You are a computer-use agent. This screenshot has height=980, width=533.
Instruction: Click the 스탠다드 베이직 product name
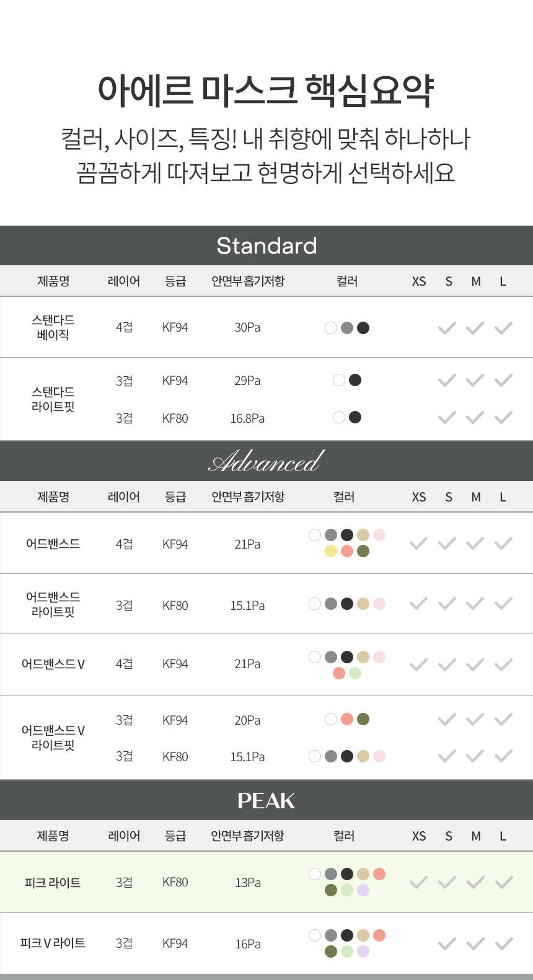(x=53, y=327)
